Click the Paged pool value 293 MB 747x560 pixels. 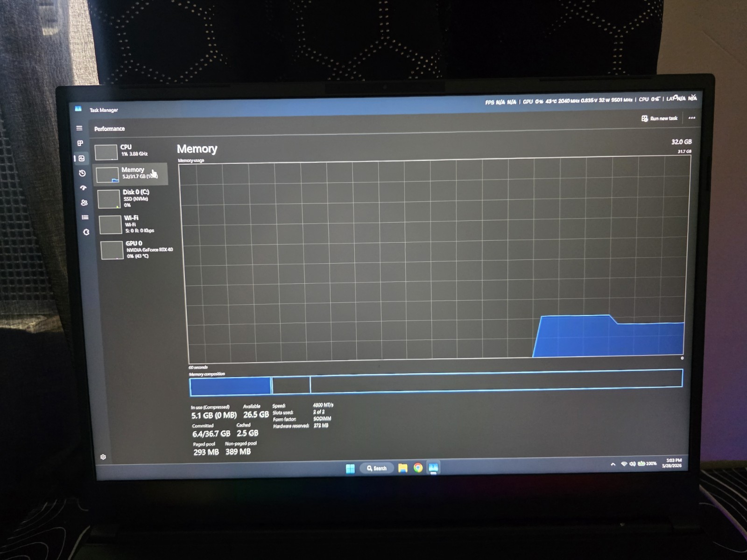(x=206, y=452)
